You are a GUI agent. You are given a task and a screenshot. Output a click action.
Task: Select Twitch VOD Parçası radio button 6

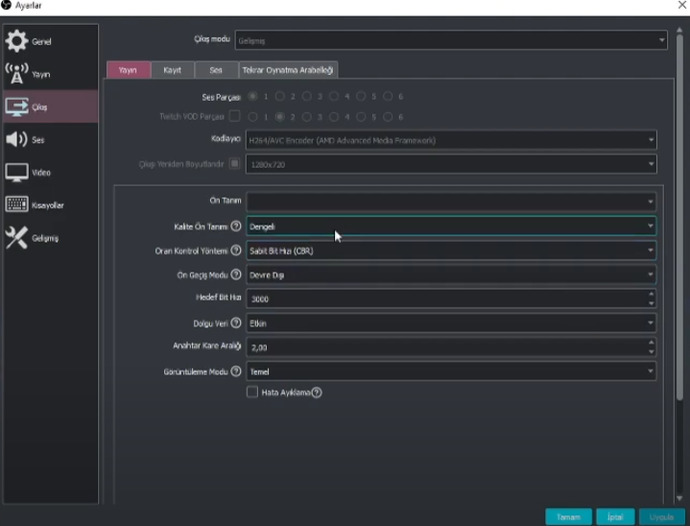coord(388,117)
